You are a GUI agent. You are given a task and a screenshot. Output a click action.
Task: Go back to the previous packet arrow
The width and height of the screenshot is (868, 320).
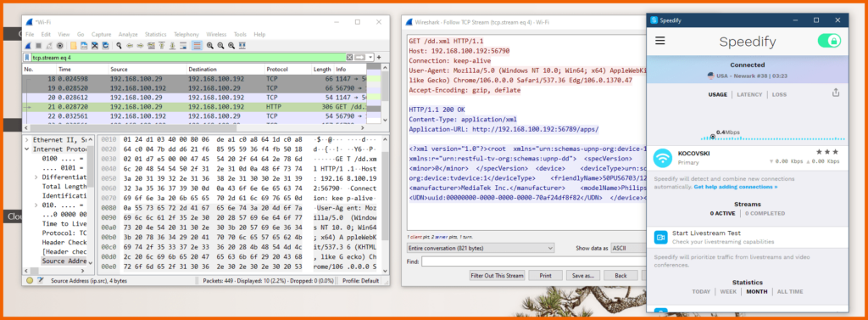tap(130, 46)
